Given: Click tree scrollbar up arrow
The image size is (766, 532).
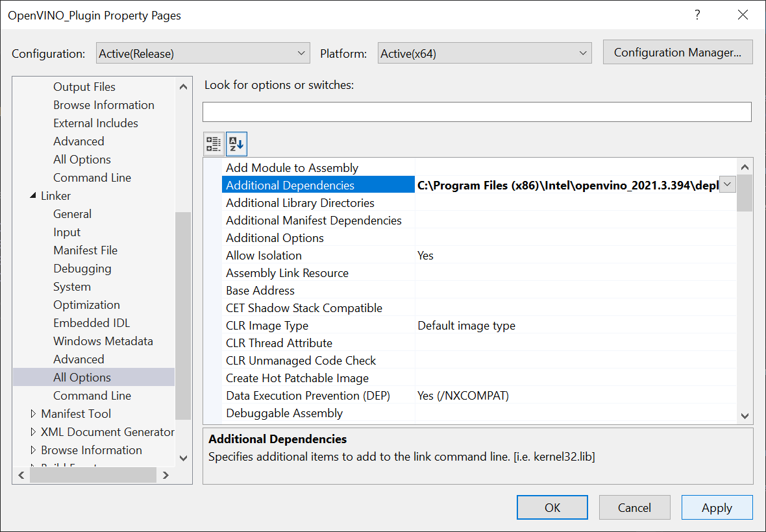Looking at the screenshot, I should coord(183,87).
